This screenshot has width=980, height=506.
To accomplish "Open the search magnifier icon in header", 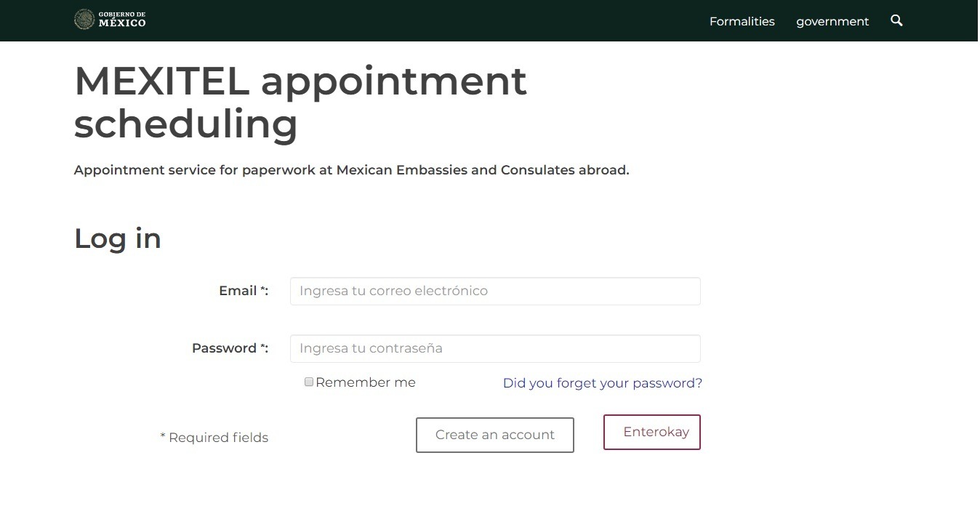I will [896, 21].
